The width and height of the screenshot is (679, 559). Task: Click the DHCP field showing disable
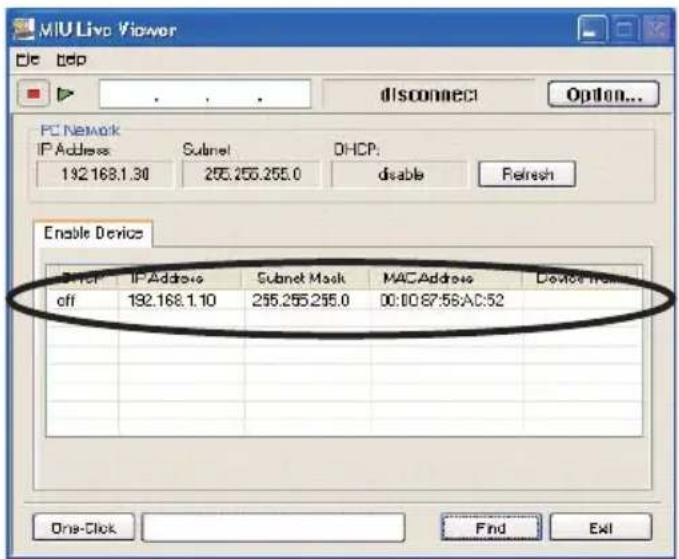400,174
